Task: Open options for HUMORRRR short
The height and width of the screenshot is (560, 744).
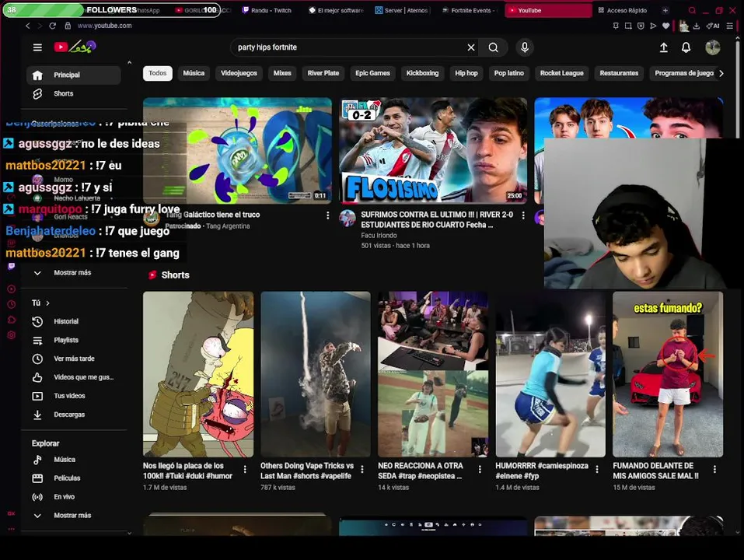Action: [x=597, y=469]
